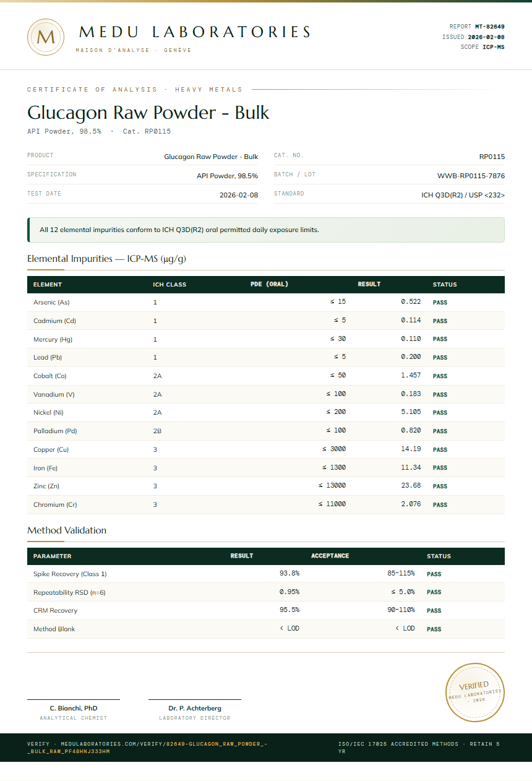Click Spike Recovery result 93.8%
This screenshot has width=532, height=781.
pos(290,574)
